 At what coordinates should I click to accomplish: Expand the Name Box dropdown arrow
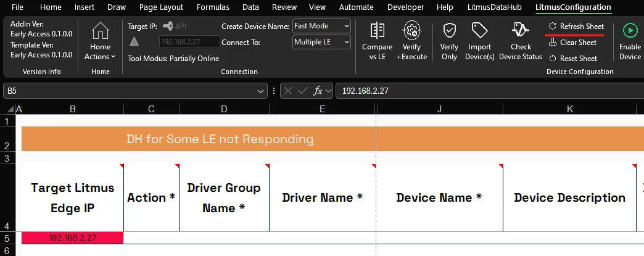coord(260,91)
